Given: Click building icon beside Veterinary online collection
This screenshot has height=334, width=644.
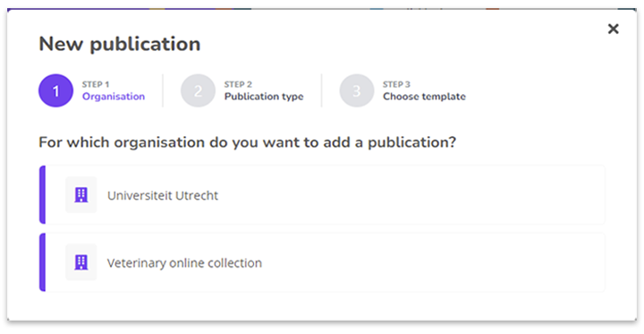Looking at the screenshot, I should coord(81,262).
